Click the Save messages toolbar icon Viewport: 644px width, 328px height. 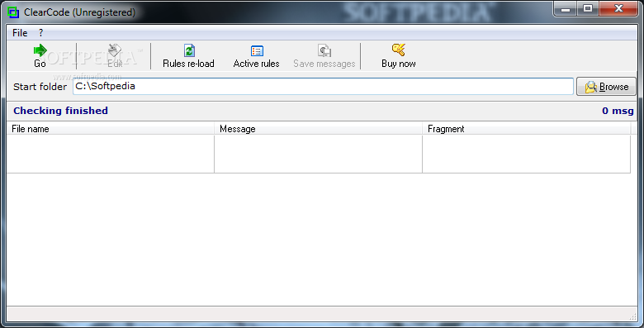click(x=324, y=50)
